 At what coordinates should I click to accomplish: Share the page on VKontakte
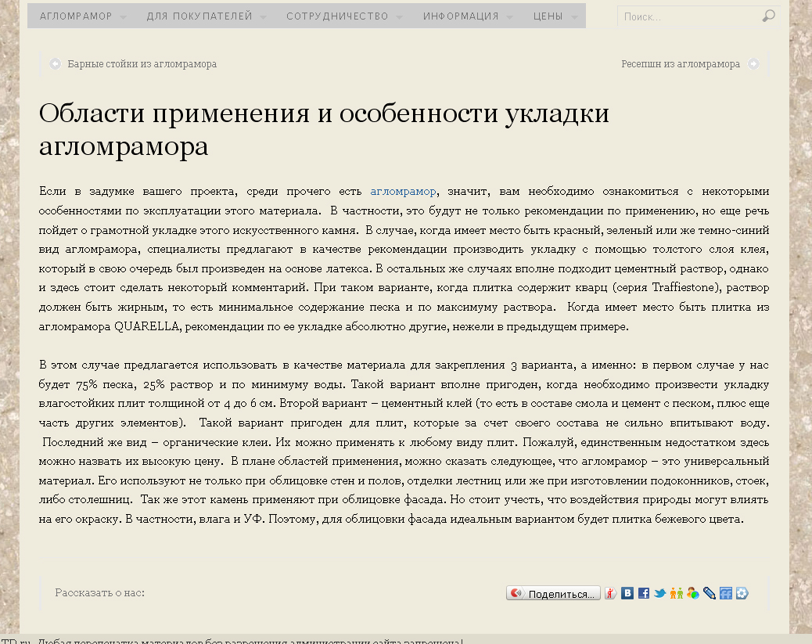point(627,593)
